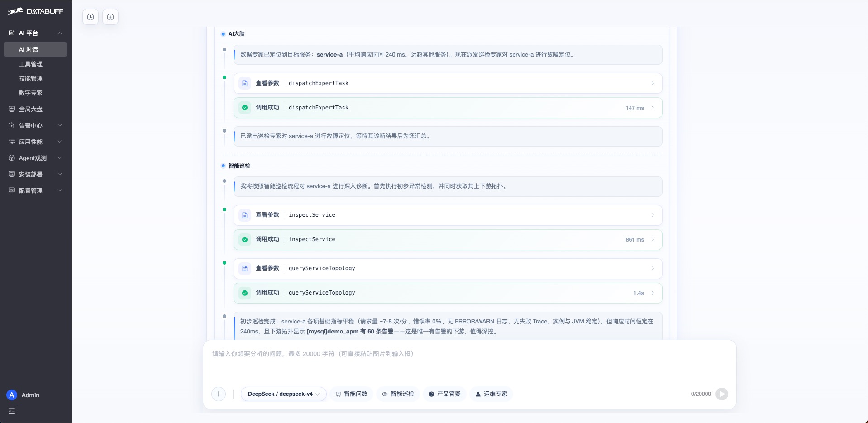The width and height of the screenshot is (868, 423).
Task: Toggle the 产品答疑 mode chip
Action: tap(445, 394)
